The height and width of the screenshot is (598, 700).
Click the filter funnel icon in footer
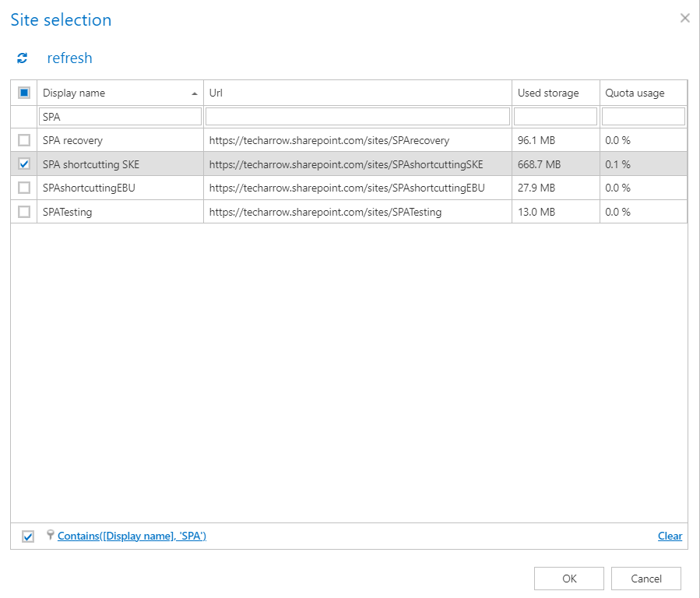51,535
